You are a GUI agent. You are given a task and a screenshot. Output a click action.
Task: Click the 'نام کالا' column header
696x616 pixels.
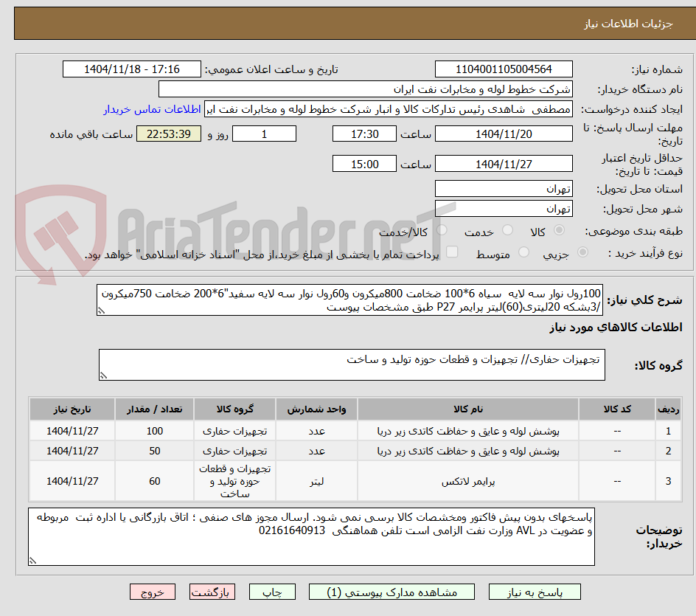point(468,409)
